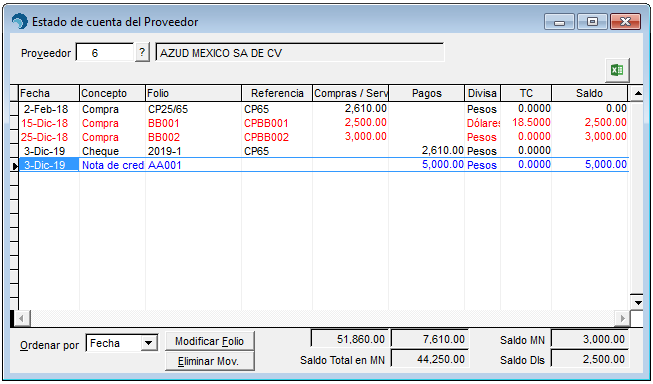Export the statement with the Excel icon
The image size is (653, 384).
[617, 70]
